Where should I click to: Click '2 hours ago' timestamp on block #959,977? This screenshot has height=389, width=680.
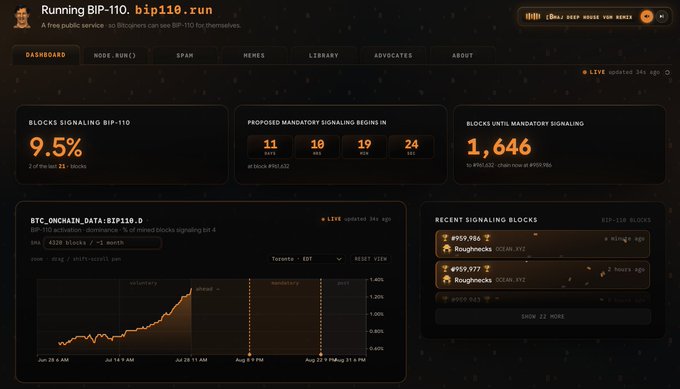tap(626, 269)
